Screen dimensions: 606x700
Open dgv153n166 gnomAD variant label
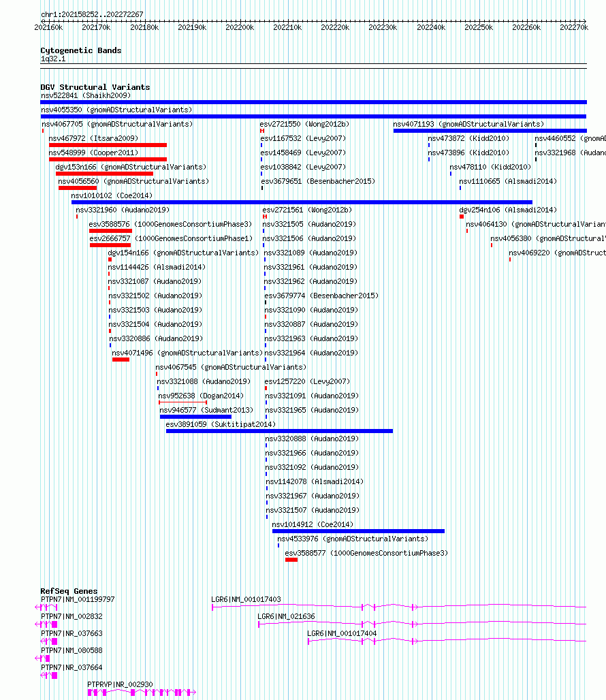click(x=131, y=167)
